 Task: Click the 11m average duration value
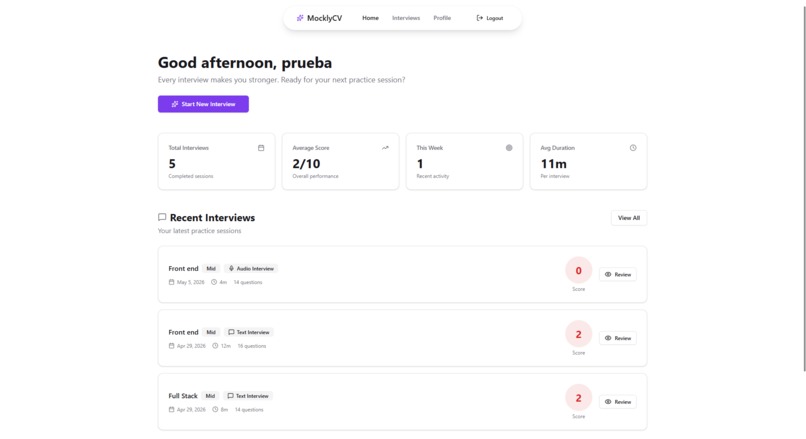(554, 164)
